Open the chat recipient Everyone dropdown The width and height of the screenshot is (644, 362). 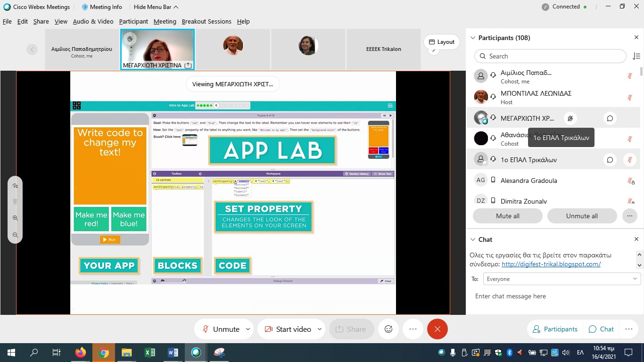[561, 279]
